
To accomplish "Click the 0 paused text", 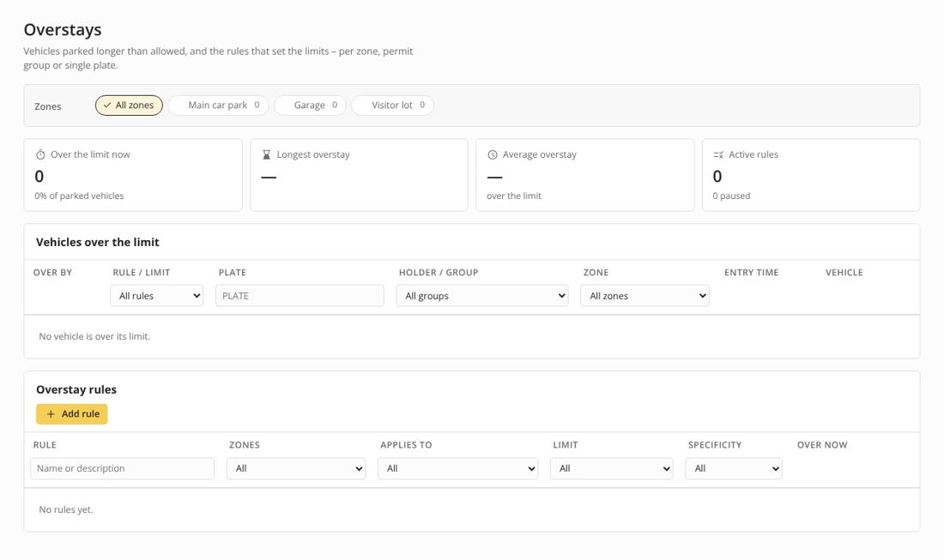I will 731,196.
